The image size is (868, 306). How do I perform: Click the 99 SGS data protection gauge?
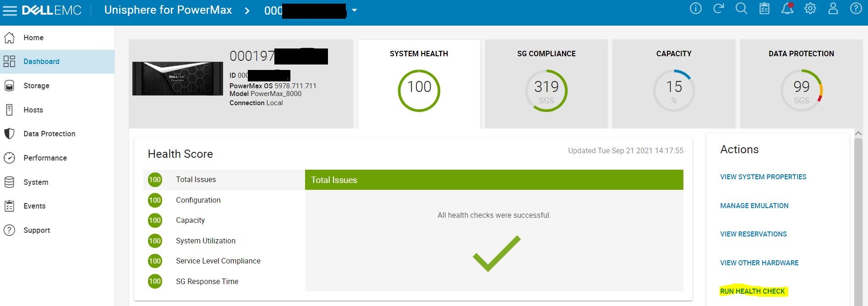[802, 91]
